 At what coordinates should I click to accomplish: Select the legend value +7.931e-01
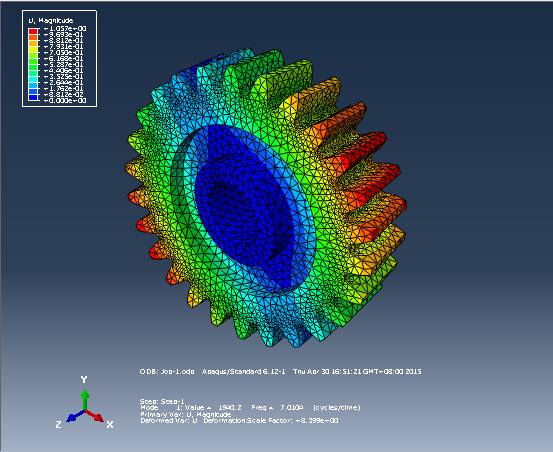click(63, 47)
